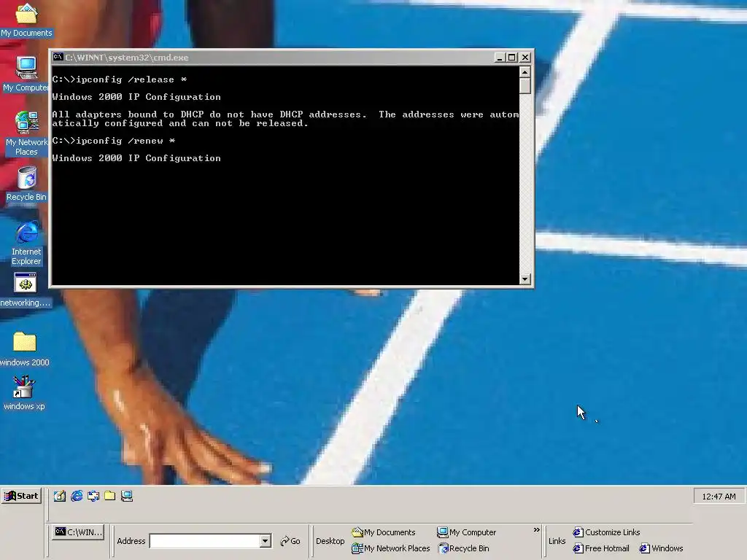Open the folder icon in Quick Launch
Viewport: 747px width, 560px height.
[x=110, y=496]
